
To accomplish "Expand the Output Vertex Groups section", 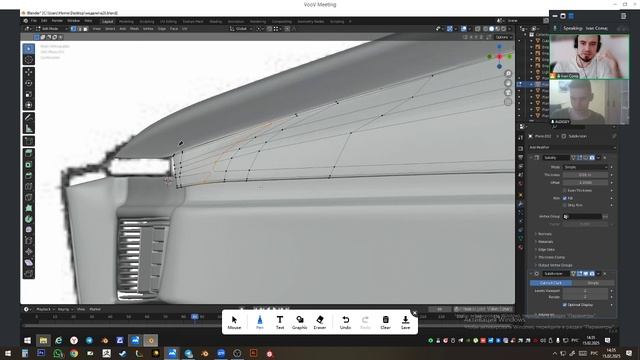I will tap(554, 265).
